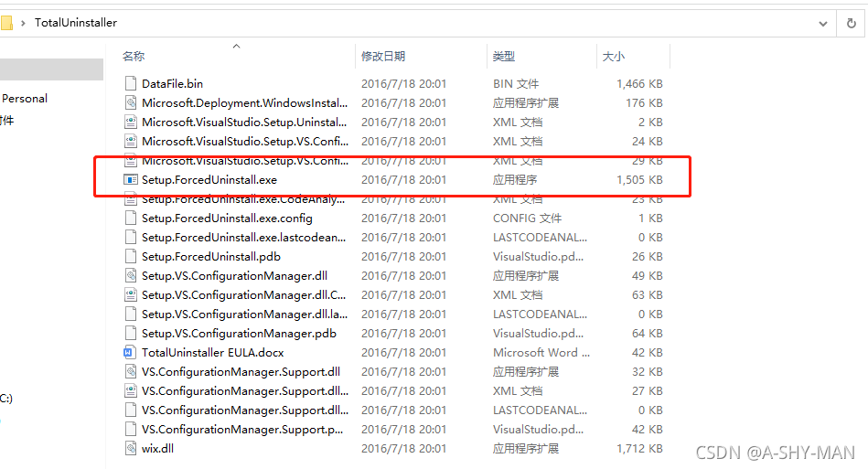The image size is (868, 469).
Task: Select the Setup.VS.ConfigurationManager.dll file name
Action: tap(234, 275)
